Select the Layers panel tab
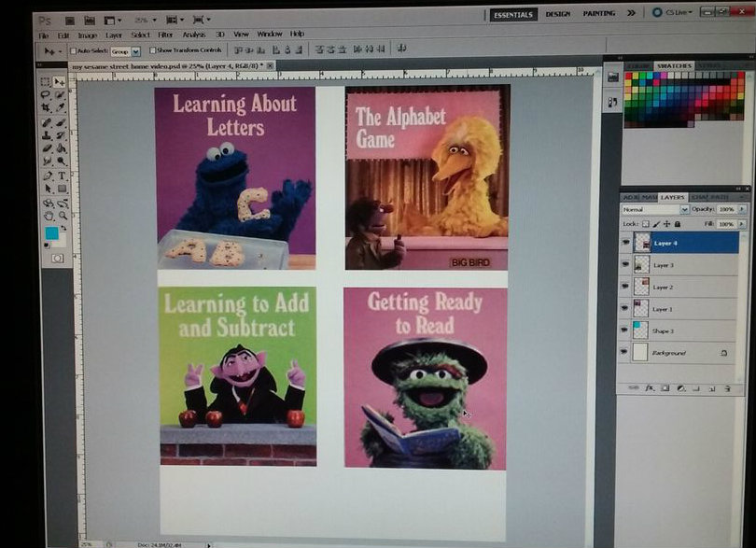756x548 pixels. [x=672, y=197]
